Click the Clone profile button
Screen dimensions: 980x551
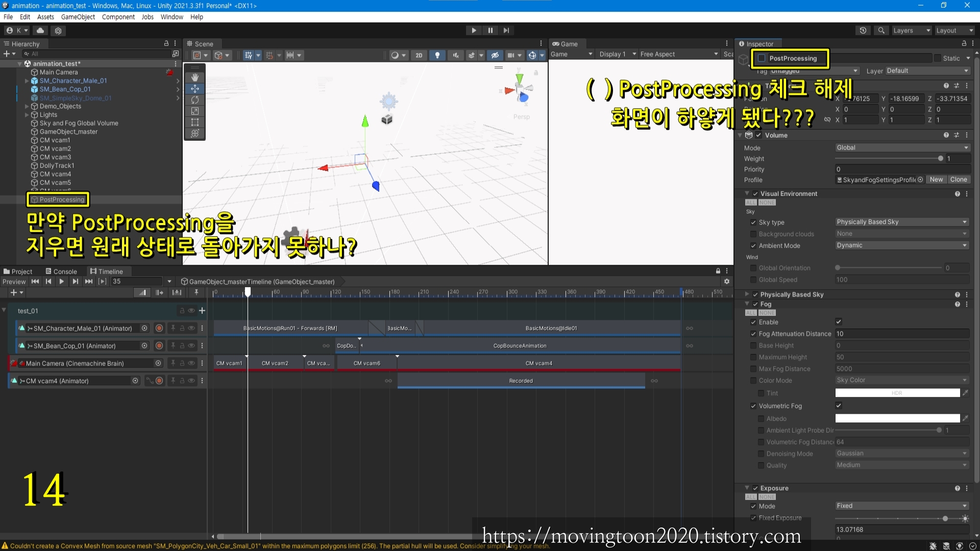click(x=959, y=180)
